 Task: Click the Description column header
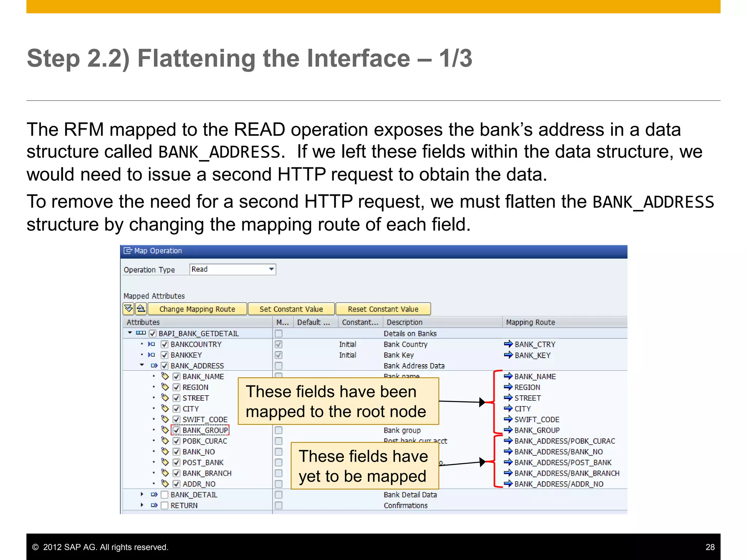[443, 322]
